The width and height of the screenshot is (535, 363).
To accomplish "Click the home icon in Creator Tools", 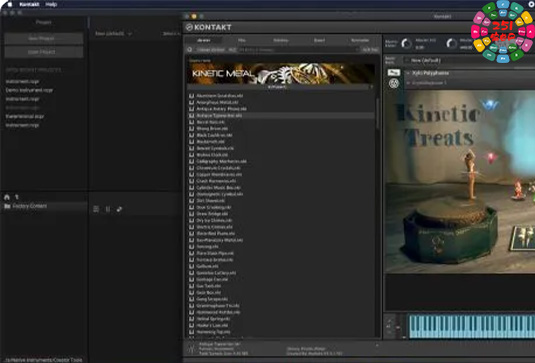I will [x=6, y=197].
